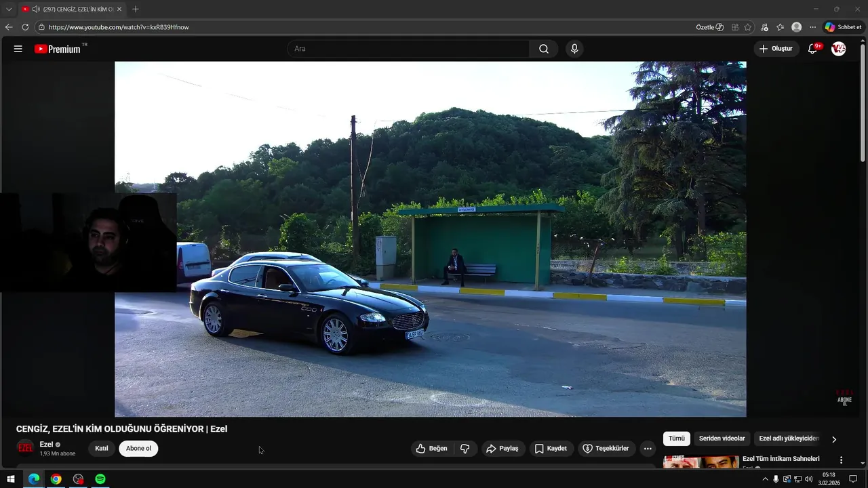Click the video title CENGİZ, EZEL'İN KİM

point(122,429)
